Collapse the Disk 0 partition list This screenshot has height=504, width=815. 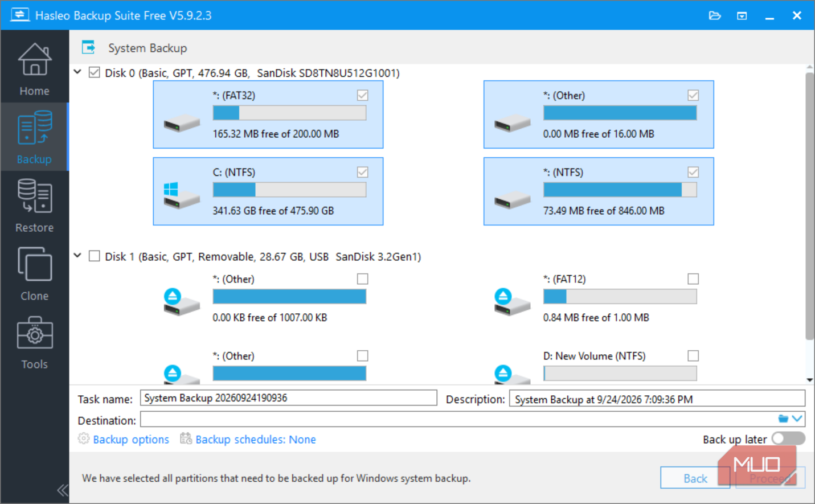(x=77, y=72)
